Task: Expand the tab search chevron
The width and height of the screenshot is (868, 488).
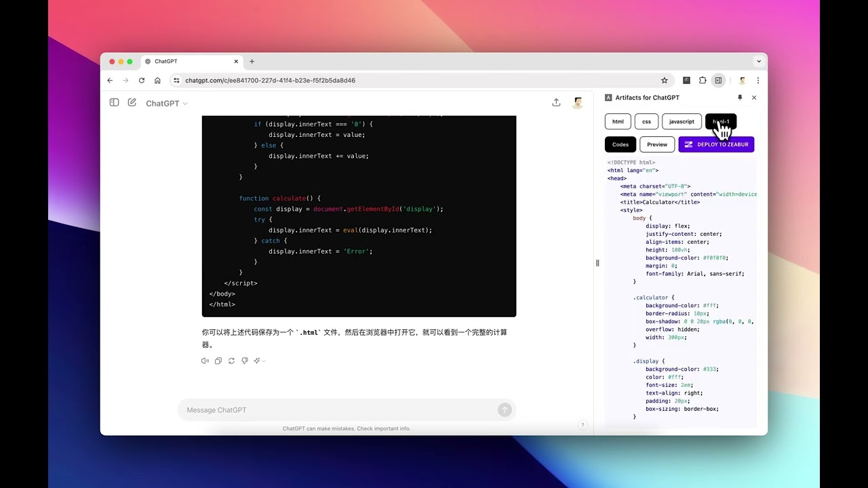Action: point(759,61)
